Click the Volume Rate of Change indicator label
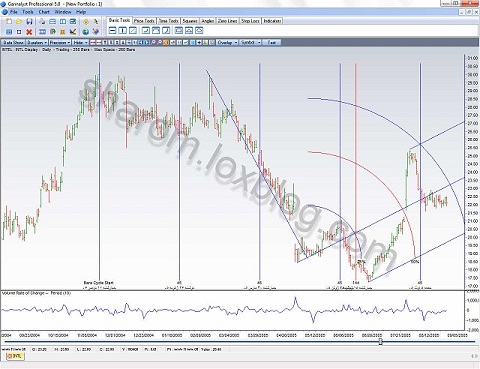 [x=36, y=293]
